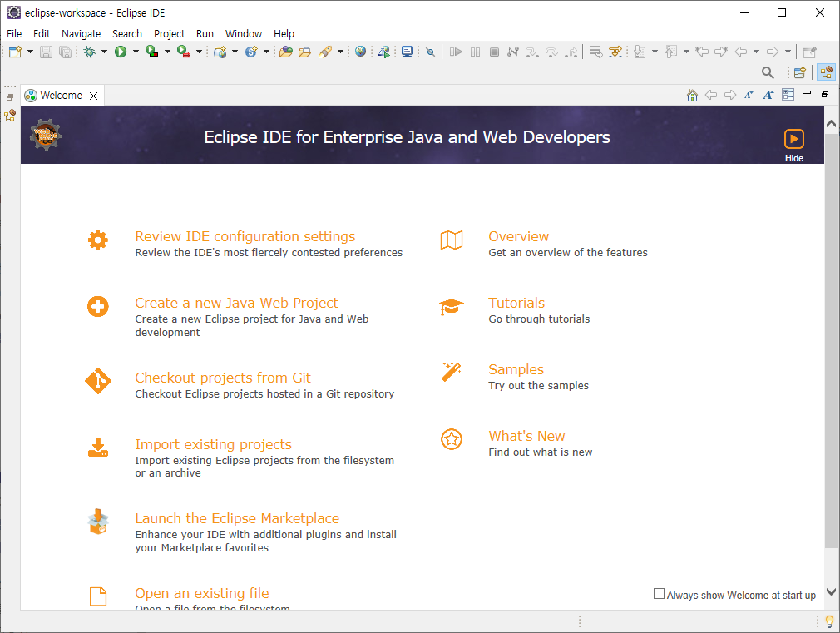
Task: Click the Welcome page scrollbar down arrow
Action: click(x=831, y=591)
